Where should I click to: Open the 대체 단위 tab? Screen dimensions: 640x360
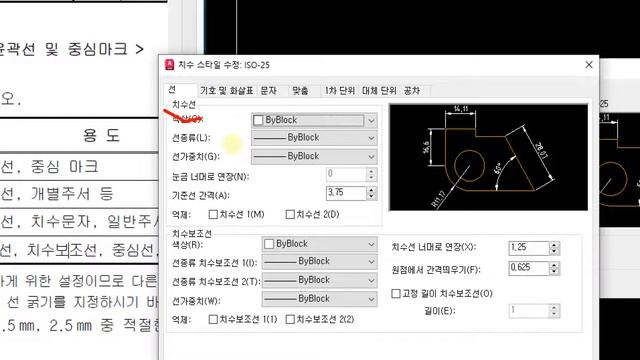click(379, 91)
